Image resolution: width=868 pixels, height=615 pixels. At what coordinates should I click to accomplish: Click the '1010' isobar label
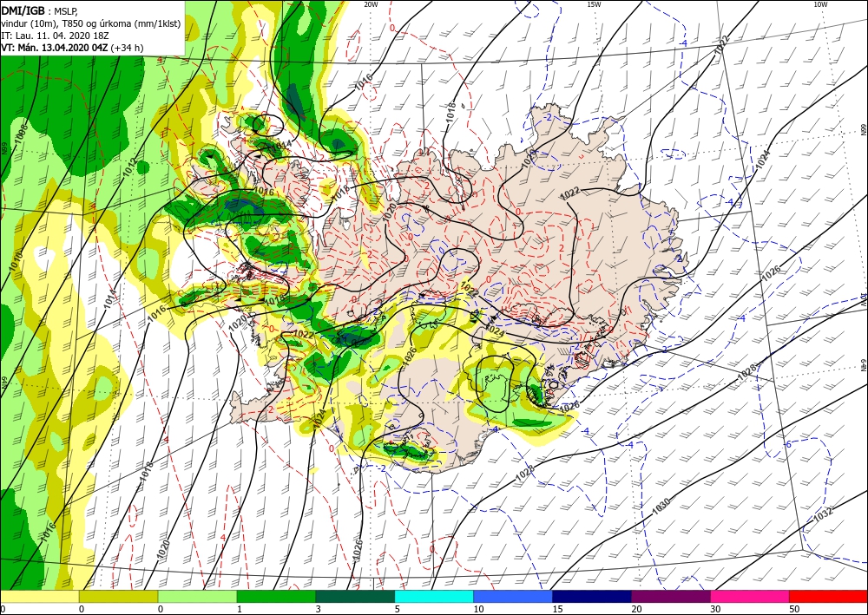[15, 261]
